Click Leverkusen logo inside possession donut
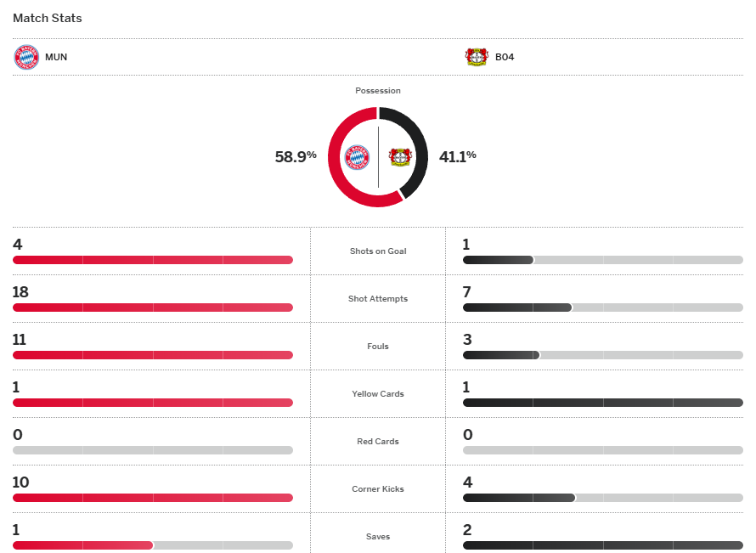Image resolution: width=756 pixels, height=553 pixels. pos(400,157)
